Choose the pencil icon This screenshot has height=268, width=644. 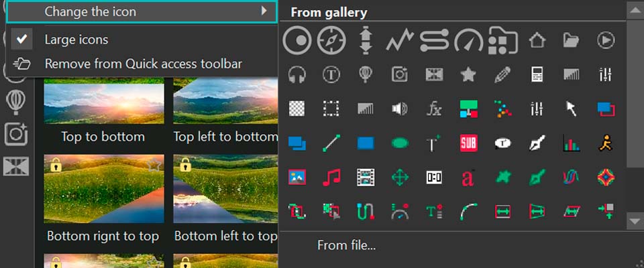(x=503, y=74)
